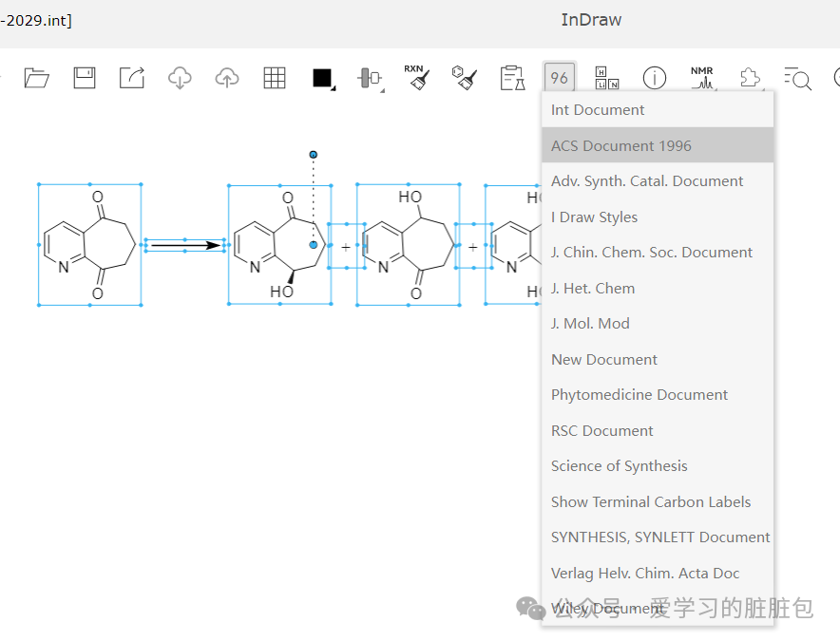Click the RXN reaction cleanup brush icon

tap(416, 78)
